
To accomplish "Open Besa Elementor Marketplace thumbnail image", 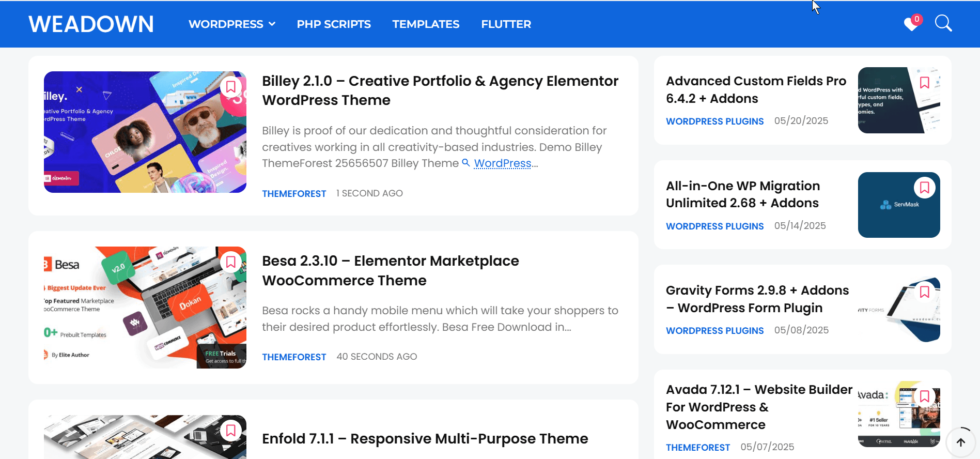I will pos(145,308).
